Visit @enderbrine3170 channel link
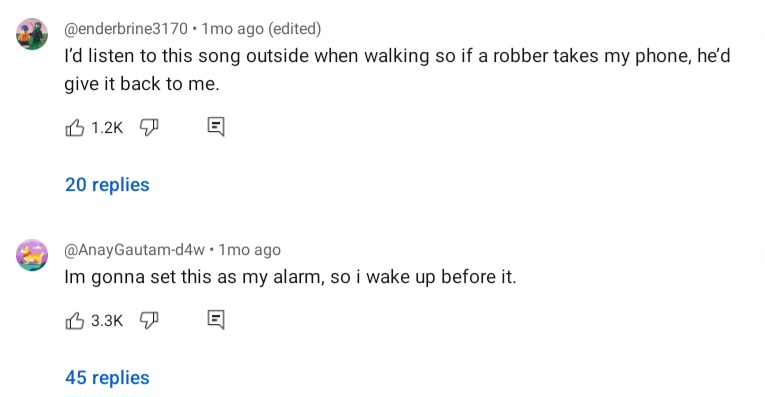765x397 pixels. point(126,29)
